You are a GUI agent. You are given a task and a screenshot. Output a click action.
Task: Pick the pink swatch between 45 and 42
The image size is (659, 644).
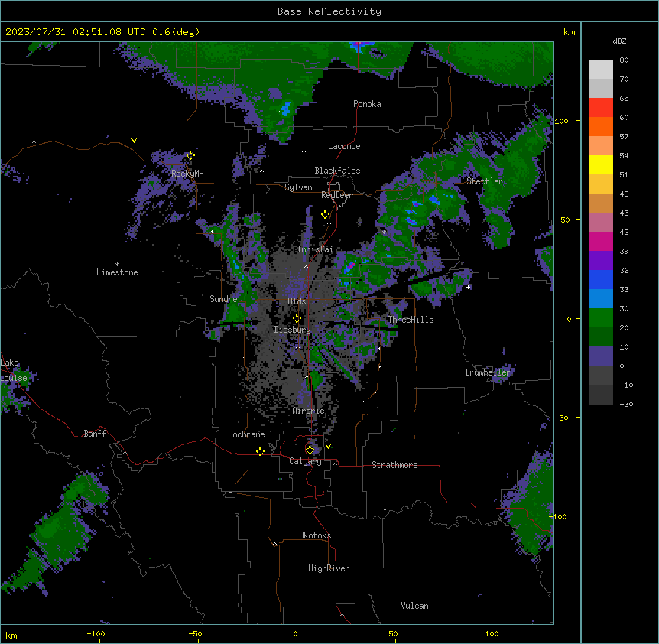coord(601,223)
